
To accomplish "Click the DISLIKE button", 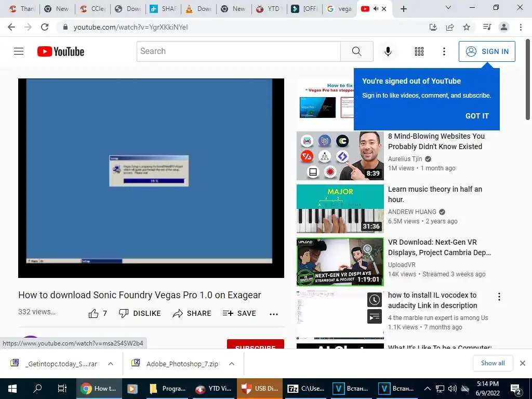I will pos(140,313).
